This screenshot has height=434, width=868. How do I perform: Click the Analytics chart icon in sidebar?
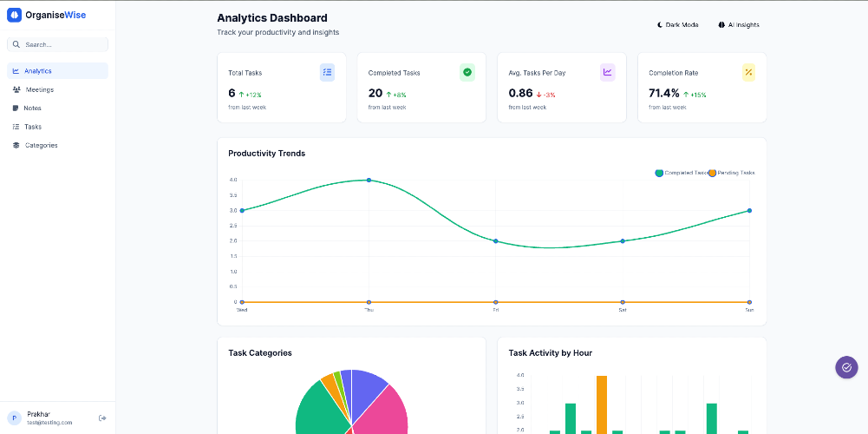point(16,71)
